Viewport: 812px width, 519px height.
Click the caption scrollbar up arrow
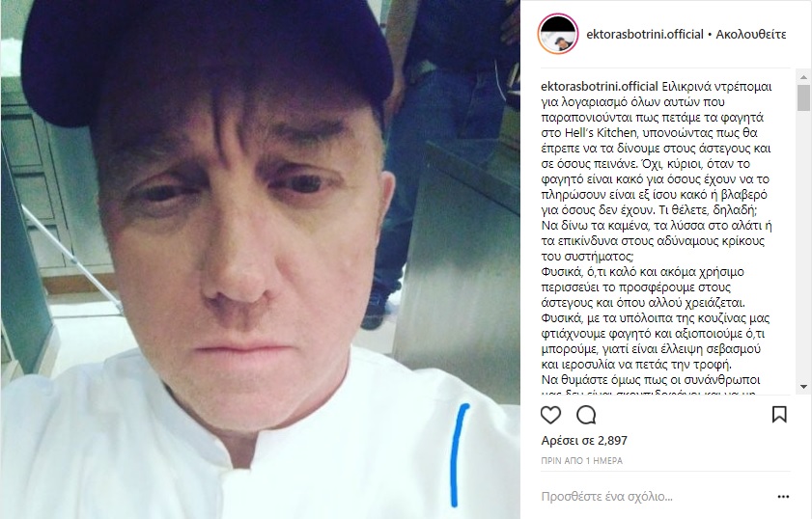click(803, 77)
